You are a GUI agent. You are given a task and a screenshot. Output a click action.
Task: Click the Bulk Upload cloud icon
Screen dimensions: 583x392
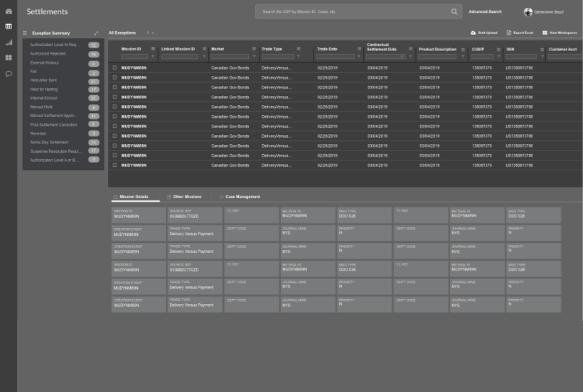(474, 33)
